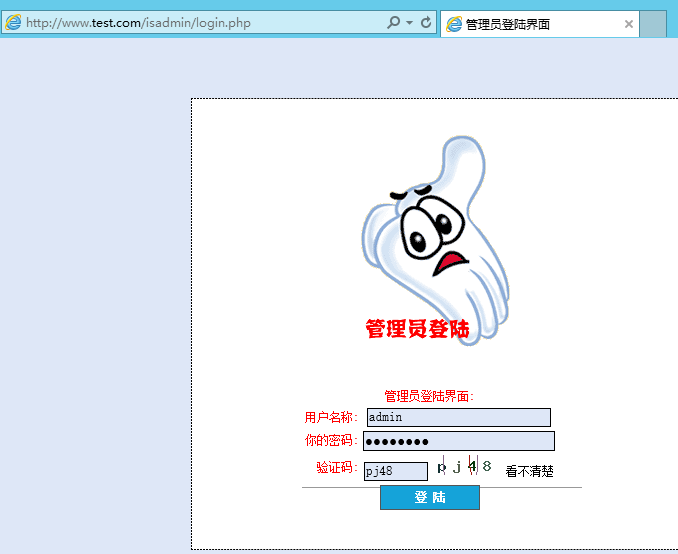Click the red 管理员登陆 heading on image

coord(417,329)
